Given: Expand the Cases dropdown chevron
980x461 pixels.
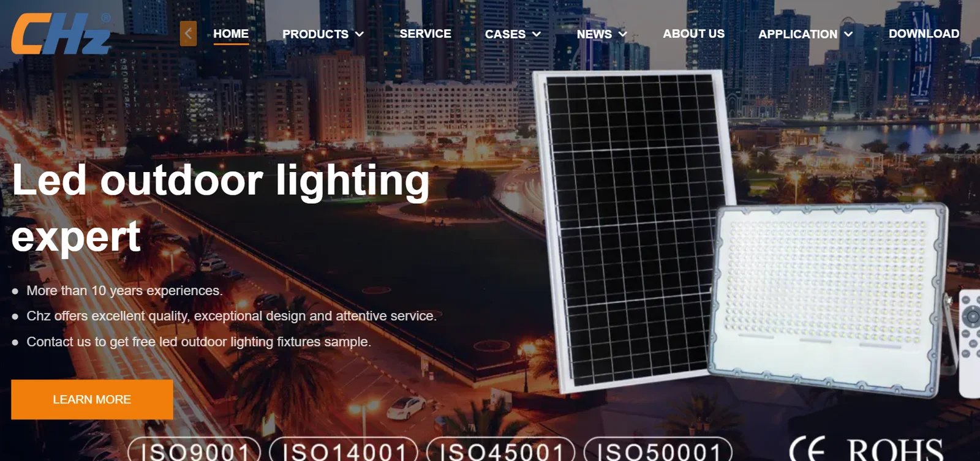Looking at the screenshot, I should tap(537, 34).
